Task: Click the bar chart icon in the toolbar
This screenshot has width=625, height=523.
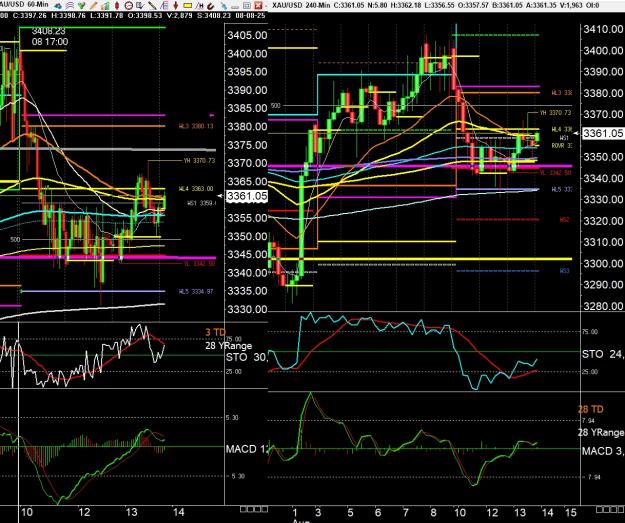Action: click(105, 6)
